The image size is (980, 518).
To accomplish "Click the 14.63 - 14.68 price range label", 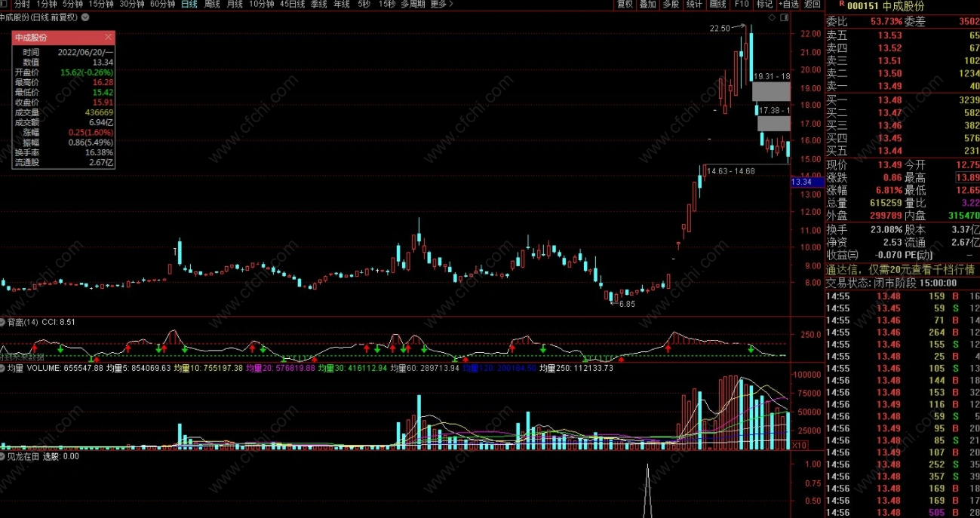I will (x=730, y=171).
